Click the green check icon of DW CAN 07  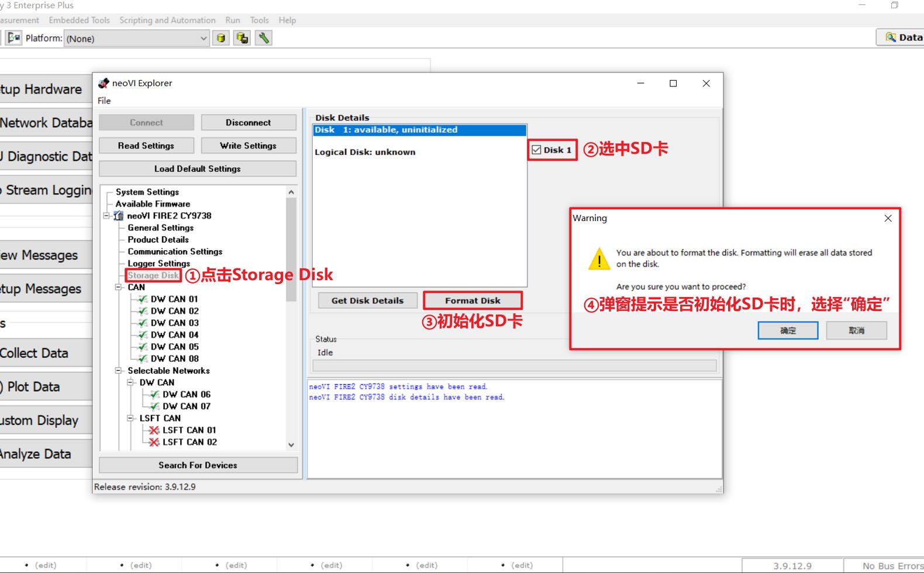click(x=154, y=406)
